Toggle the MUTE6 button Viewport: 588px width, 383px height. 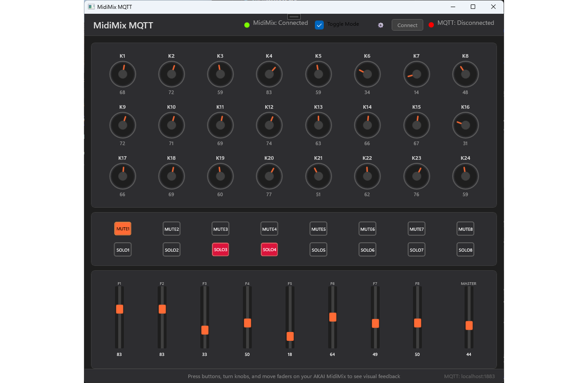point(367,229)
